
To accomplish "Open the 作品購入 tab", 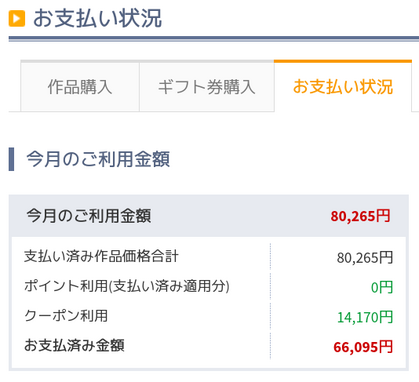I will coord(80,87).
